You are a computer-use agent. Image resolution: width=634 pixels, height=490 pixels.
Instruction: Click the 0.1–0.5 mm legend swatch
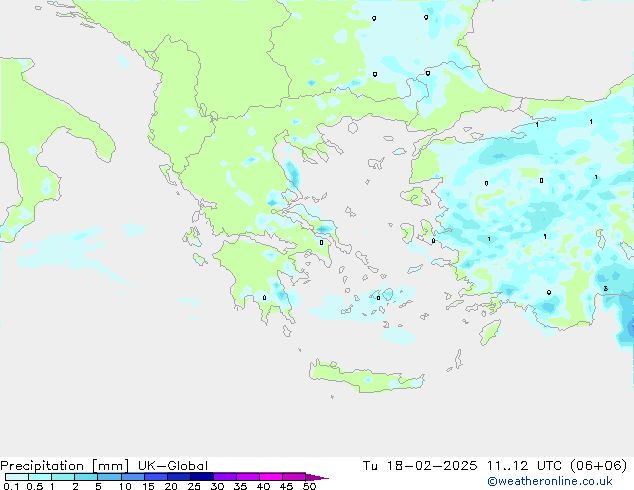tap(17, 477)
